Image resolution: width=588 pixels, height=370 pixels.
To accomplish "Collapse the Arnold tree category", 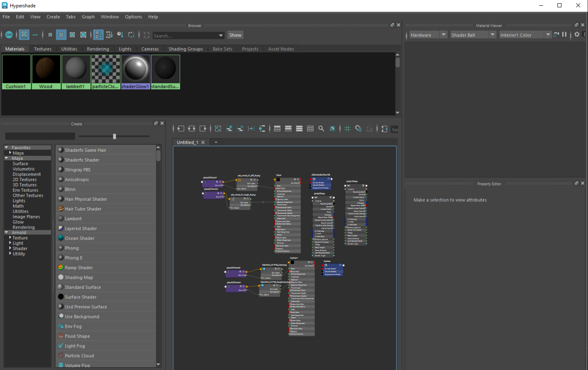I will pos(7,232).
